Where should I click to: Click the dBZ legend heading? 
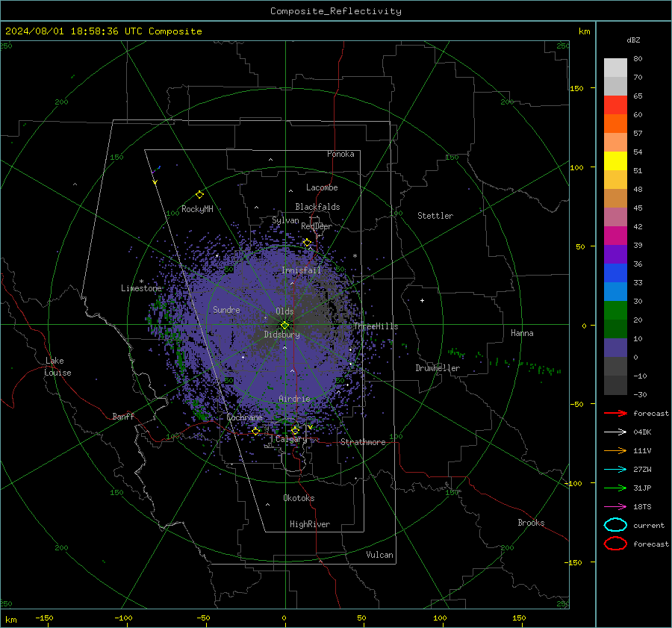coord(633,40)
